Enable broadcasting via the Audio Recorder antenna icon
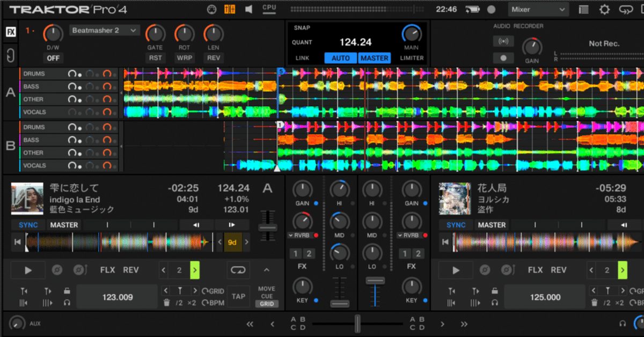644x337 pixels. click(504, 40)
